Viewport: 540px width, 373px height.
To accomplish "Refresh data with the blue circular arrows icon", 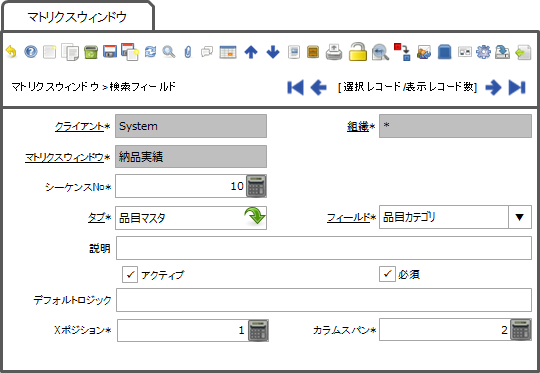I will (x=150, y=52).
